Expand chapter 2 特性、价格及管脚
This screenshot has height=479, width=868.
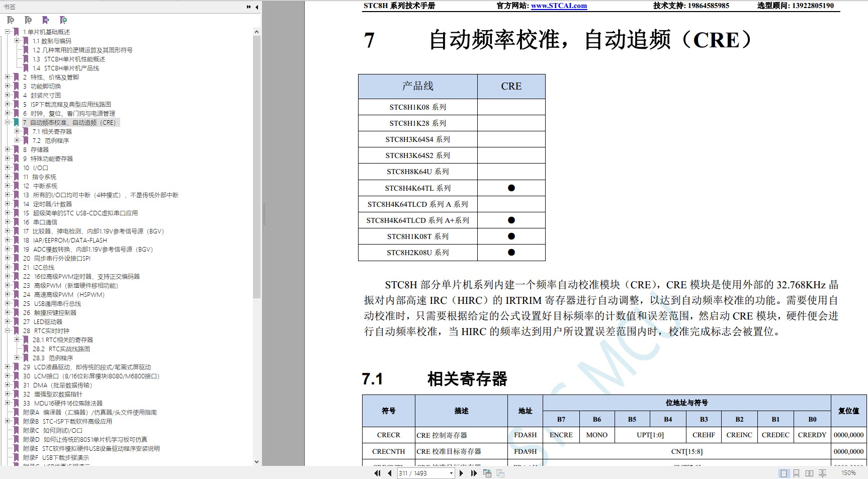(8, 77)
